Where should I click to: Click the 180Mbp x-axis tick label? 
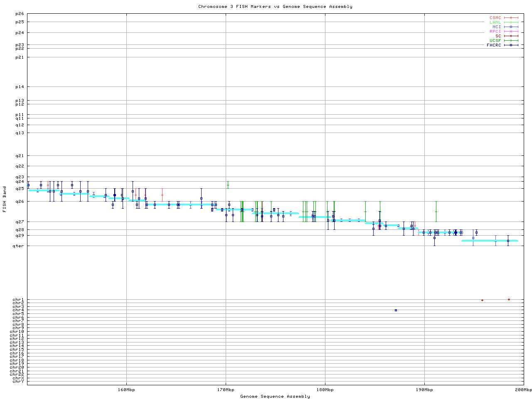point(325,390)
